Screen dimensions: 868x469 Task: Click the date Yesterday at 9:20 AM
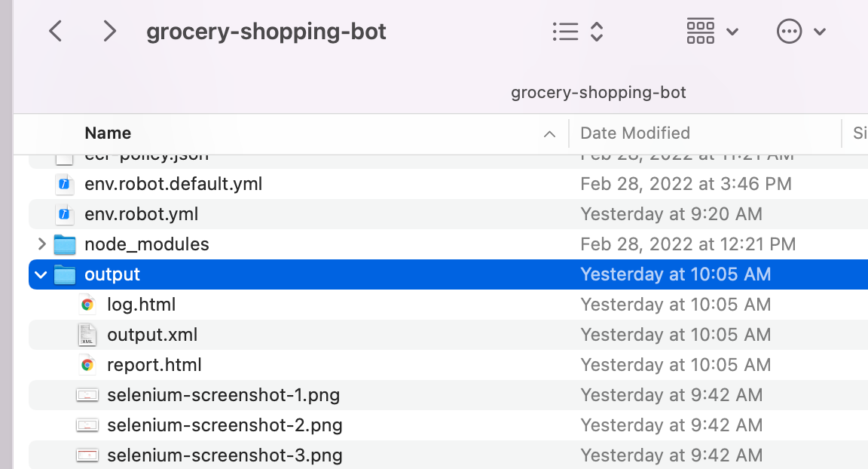[x=671, y=213]
